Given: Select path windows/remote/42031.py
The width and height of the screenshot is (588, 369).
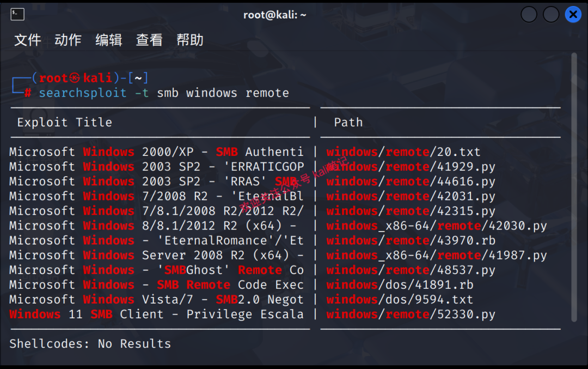Looking at the screenshot, I should pyautogui.click(x=411, y=196).
